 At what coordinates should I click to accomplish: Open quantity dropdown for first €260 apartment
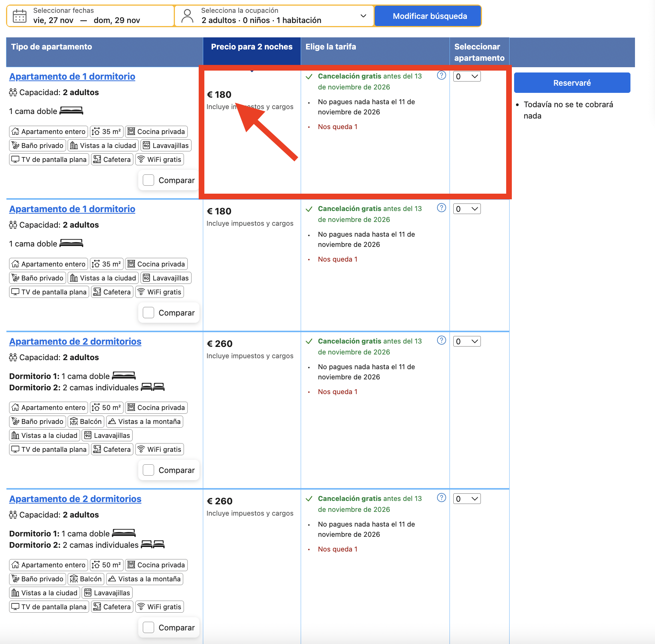[x=467, y=341]
